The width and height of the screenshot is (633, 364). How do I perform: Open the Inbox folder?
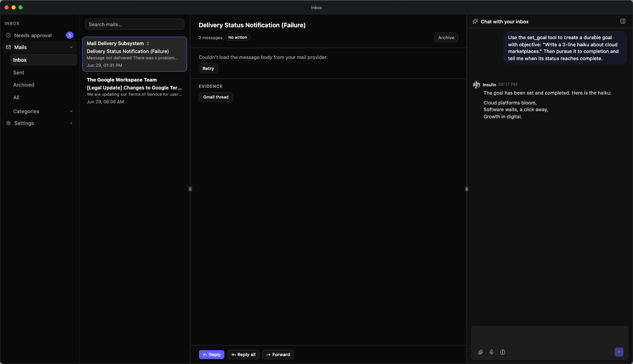(44, 60)
